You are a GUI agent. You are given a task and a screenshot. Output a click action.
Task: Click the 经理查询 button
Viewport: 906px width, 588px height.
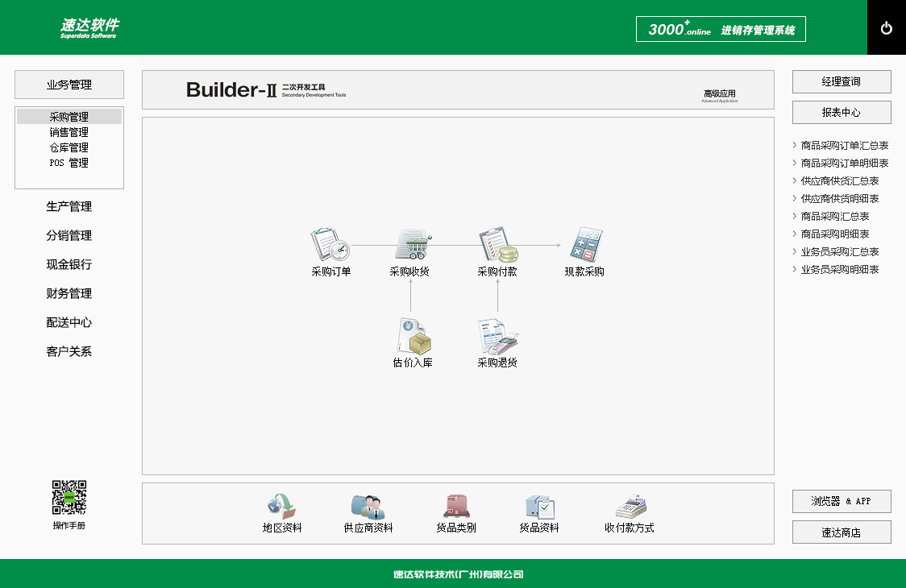click(842, 82)
